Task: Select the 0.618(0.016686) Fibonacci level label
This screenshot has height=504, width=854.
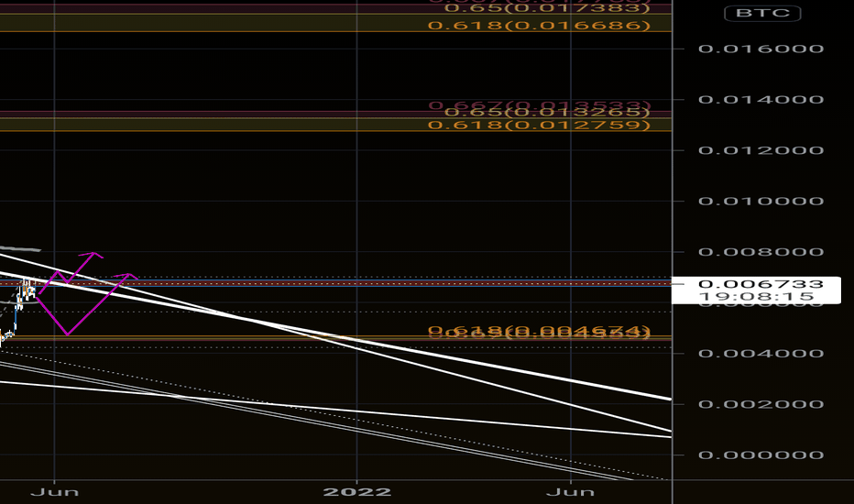Action: (x=539, y=26)
